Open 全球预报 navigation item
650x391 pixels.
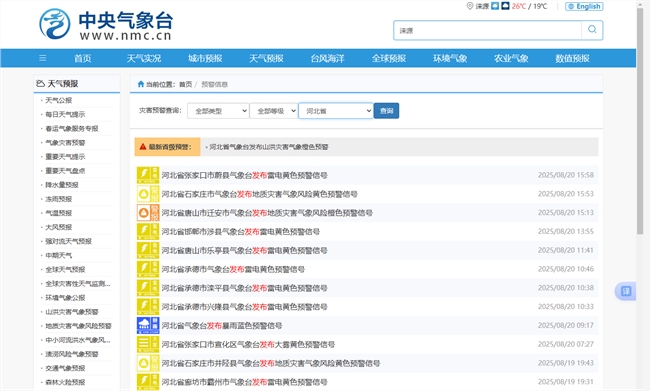point(389,58)
